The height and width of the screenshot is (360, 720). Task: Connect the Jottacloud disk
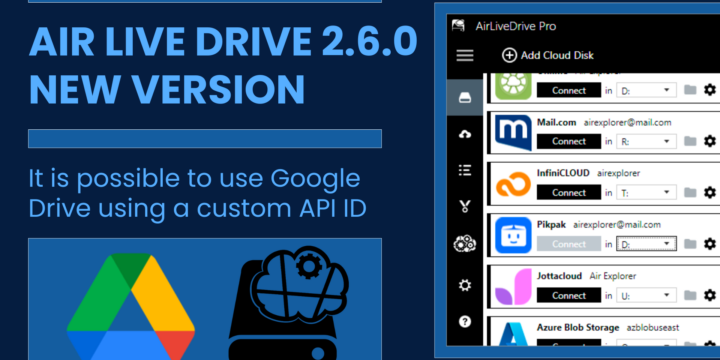(x=569, y=295)
